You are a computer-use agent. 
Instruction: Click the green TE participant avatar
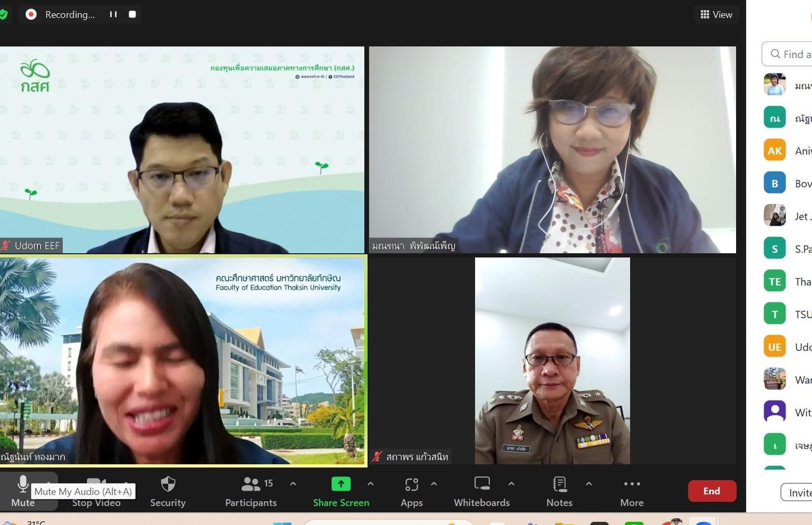tap(775, 281)
